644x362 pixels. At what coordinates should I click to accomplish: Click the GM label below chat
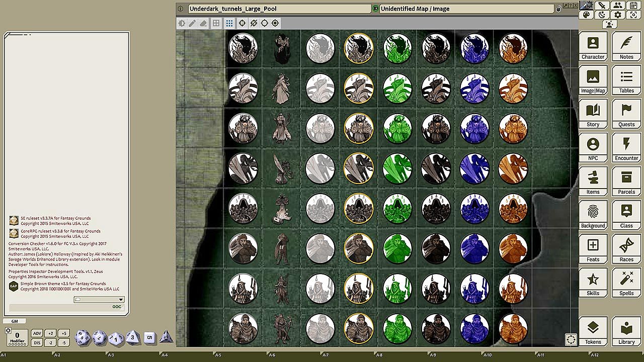tap(15, 321)
